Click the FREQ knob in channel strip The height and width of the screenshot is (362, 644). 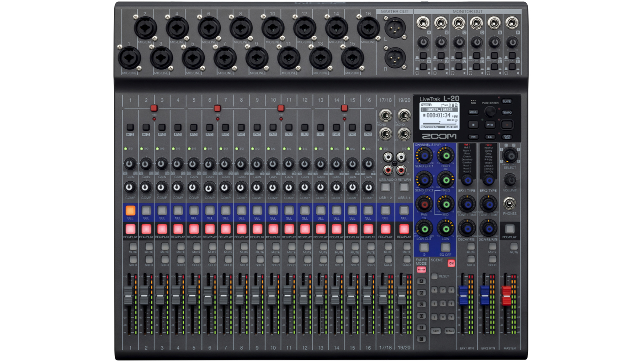pos(446,180)
